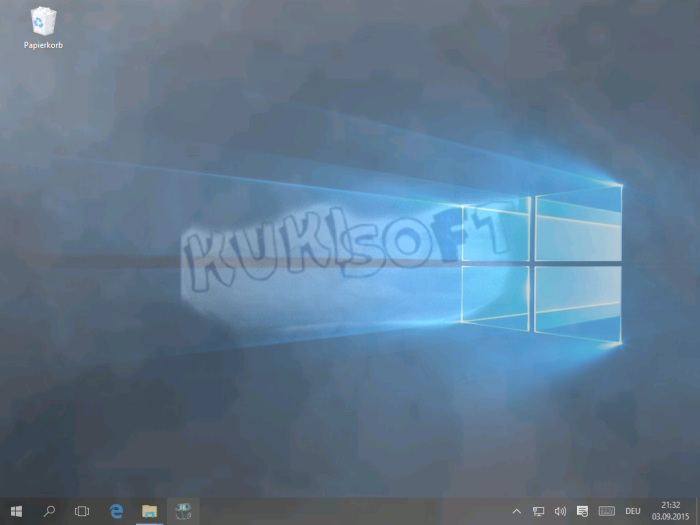Select the Papierkorb recycle bin icon

pyautogui.click(x=43, y=20)
